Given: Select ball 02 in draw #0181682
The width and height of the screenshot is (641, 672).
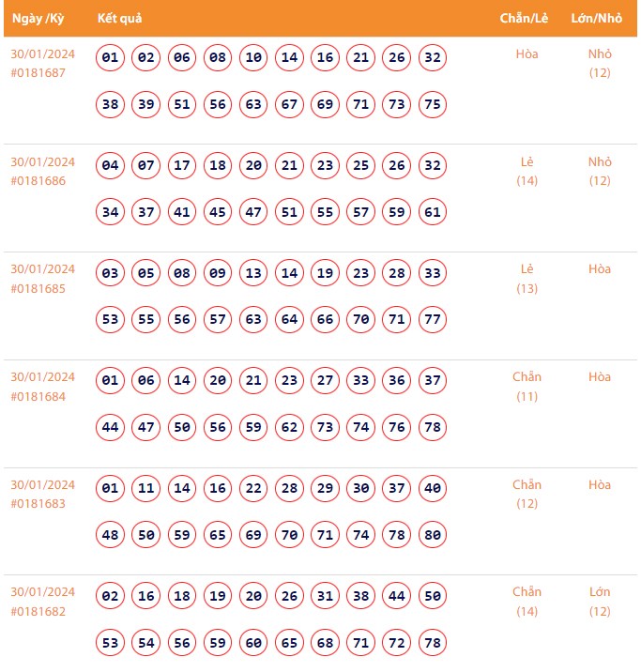Looking at the screenshot, I should pos(111,597).
